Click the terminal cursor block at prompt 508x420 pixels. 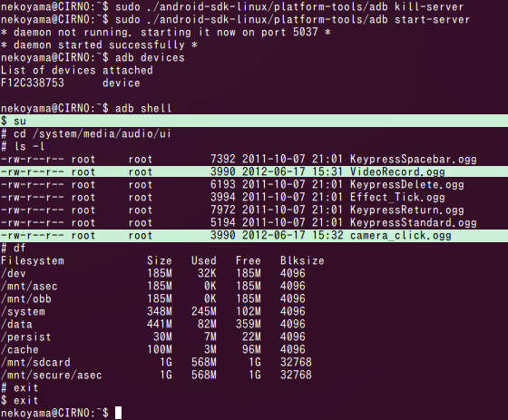pyautogui.click(x=118, y=413)
